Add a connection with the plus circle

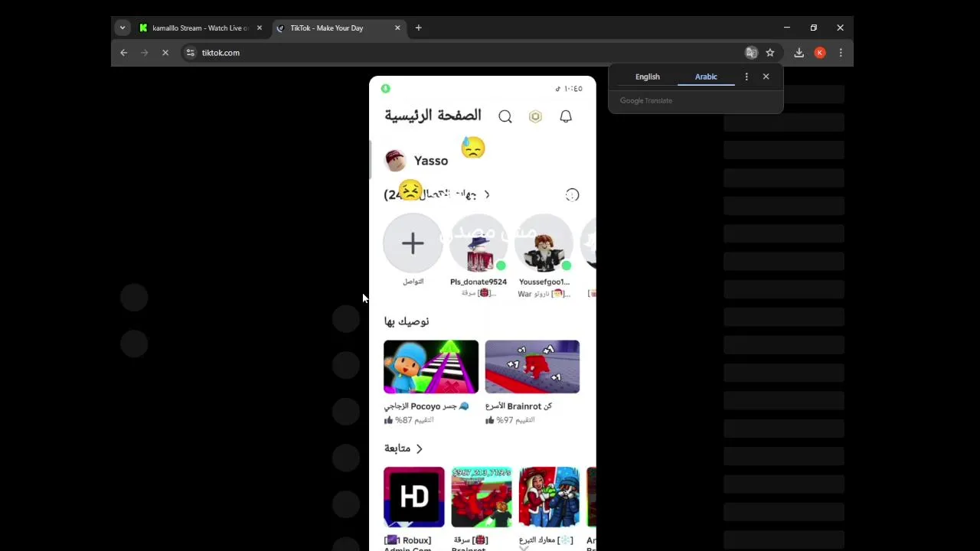(x=413, y=243)
